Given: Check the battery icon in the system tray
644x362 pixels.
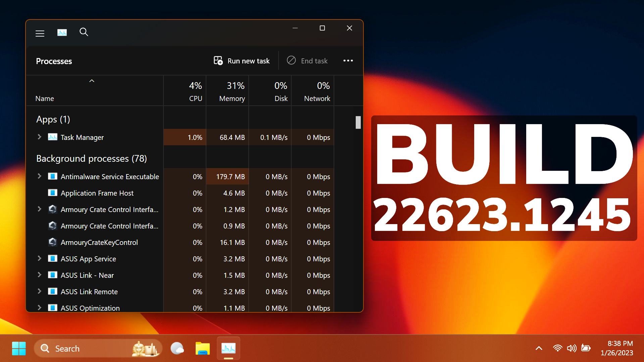Looking at the screenshot, I should point(586,348).
